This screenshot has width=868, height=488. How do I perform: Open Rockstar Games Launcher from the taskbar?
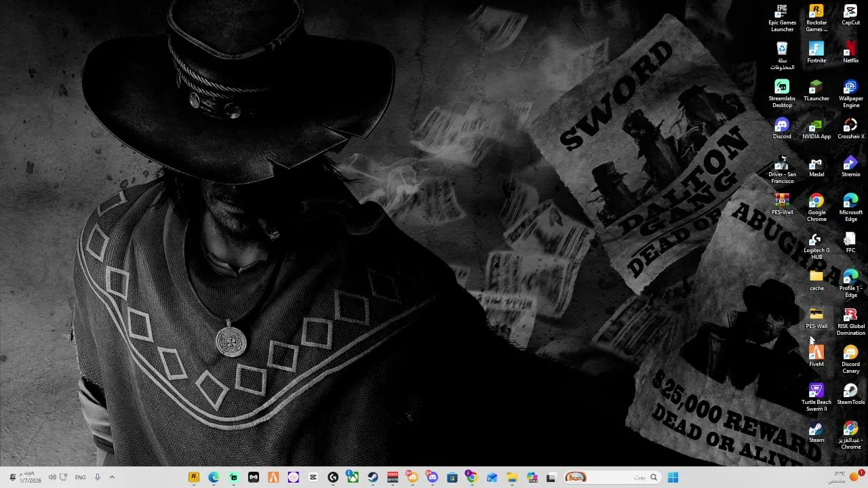[194, 477]
